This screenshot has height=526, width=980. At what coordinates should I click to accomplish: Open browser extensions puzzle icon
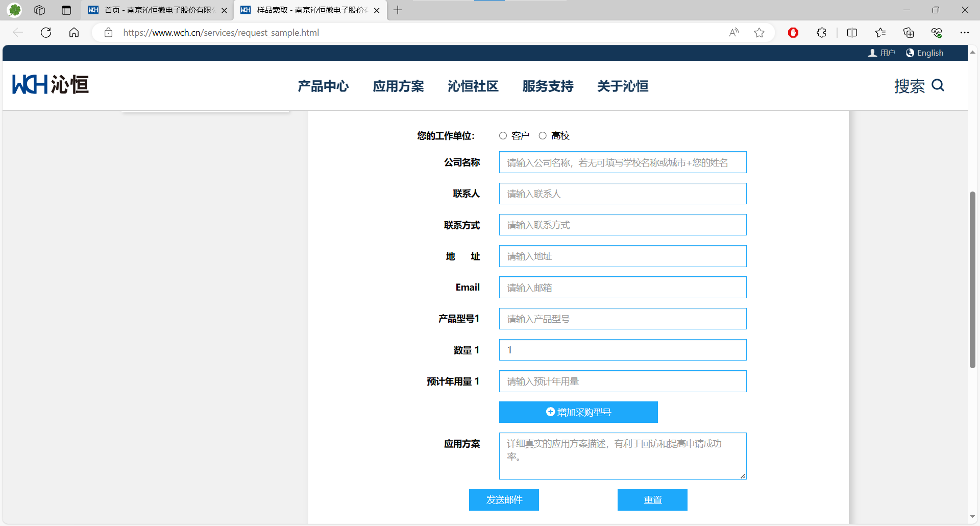pyautogui.click(x=821, y=33)
